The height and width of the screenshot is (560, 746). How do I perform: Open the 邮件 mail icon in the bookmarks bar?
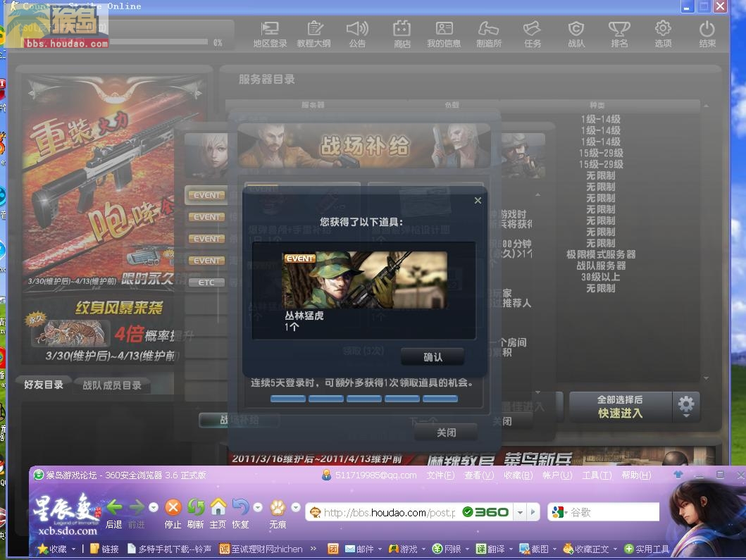pos(349,549)
